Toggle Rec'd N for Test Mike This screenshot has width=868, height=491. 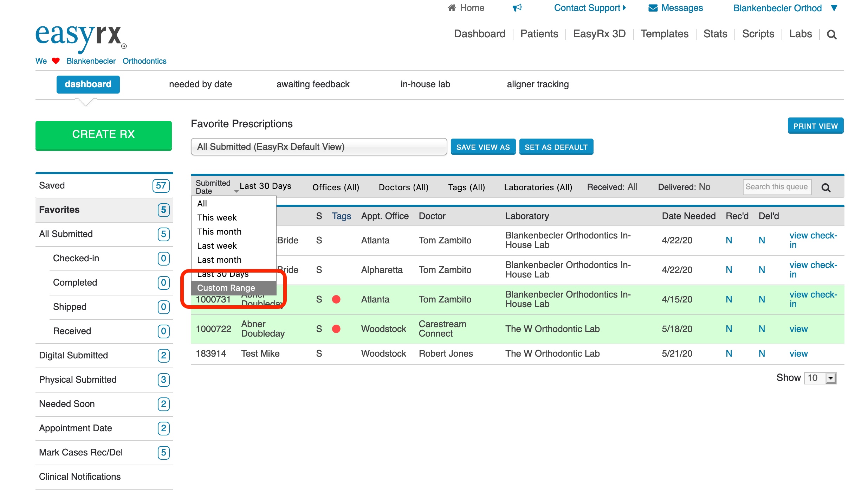729,353
